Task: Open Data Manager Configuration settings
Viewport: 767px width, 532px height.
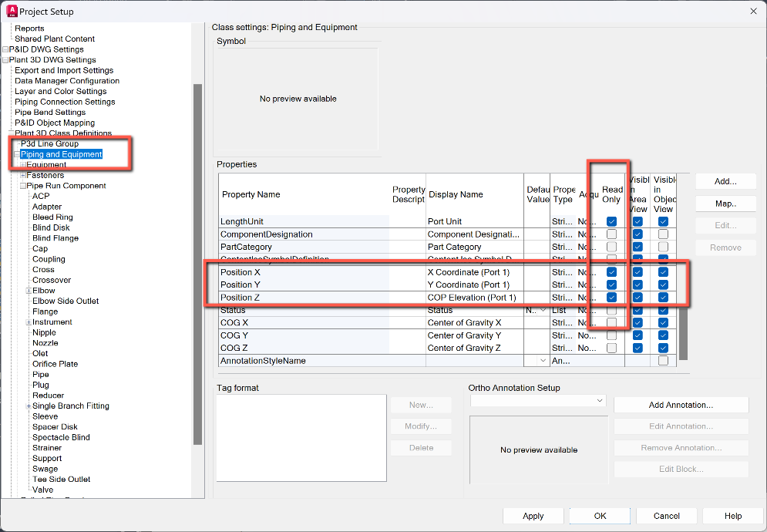Action: 67,80
